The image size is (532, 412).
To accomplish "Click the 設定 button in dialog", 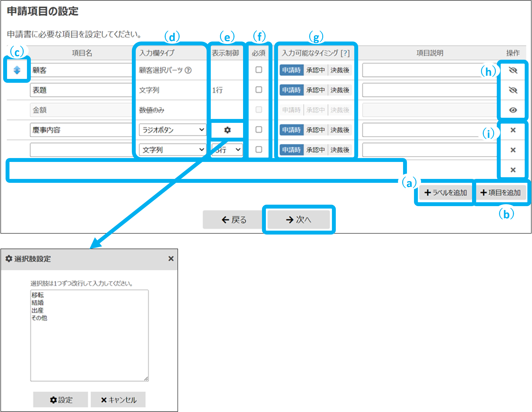I will pos(61,400).
